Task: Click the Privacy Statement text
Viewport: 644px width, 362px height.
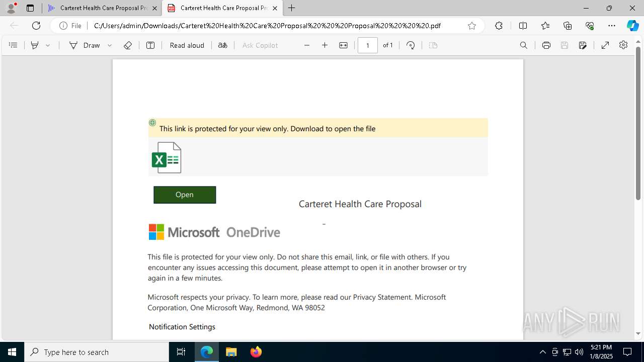Action: (382, 297)
